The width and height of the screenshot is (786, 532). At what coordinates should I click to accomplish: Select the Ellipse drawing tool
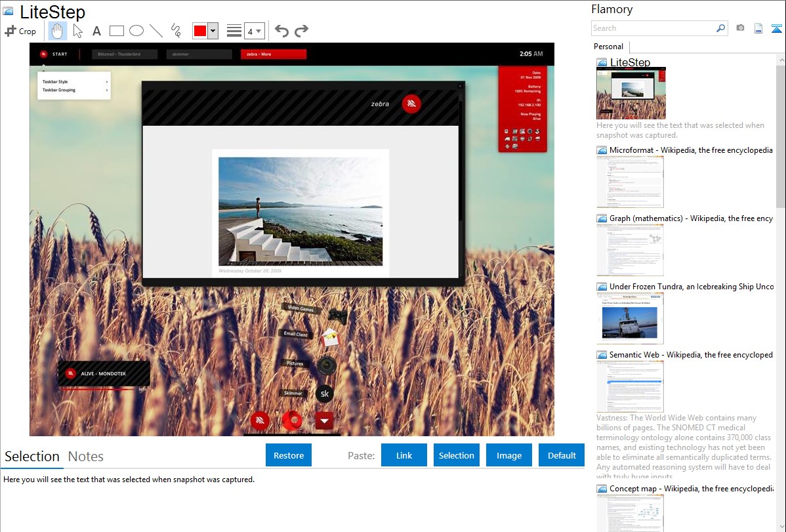click(x=136, y=31)
